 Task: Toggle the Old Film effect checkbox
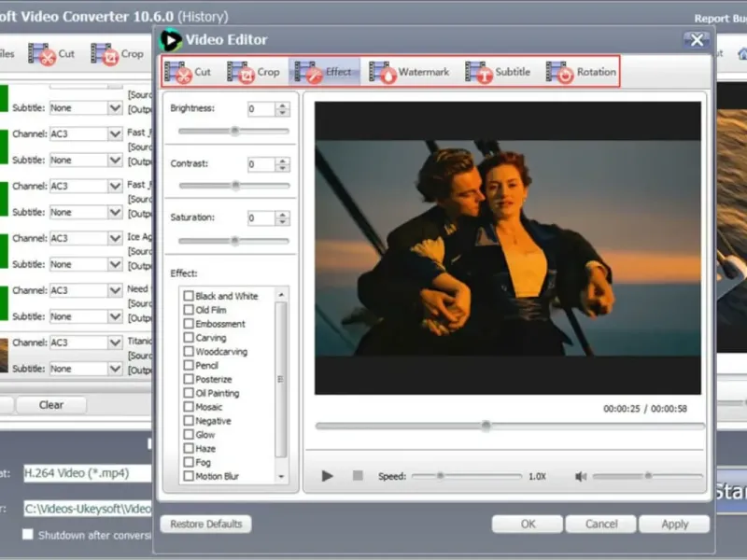tap(189, 310)
